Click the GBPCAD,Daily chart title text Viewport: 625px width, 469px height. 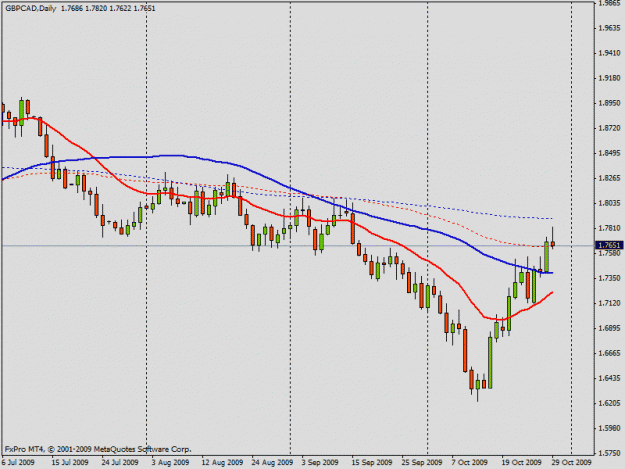tap(31, 8)
